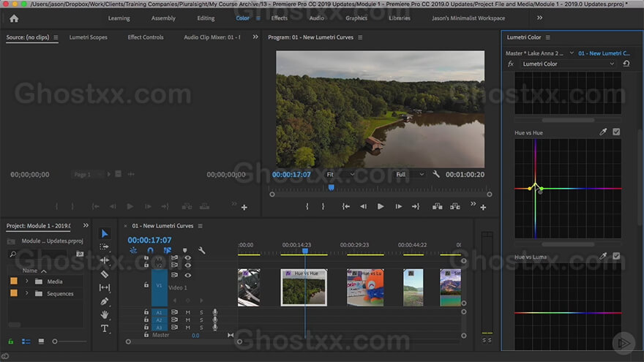This screenshot has width=644, height=362.
Task: Click Mark In in Program monitor
Action: pos(307,206)
